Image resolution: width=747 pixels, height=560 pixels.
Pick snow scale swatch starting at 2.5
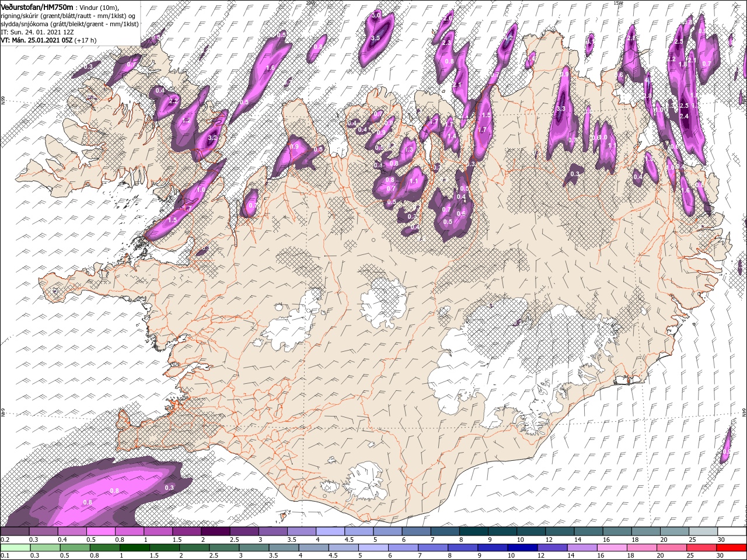coord(244,531)
